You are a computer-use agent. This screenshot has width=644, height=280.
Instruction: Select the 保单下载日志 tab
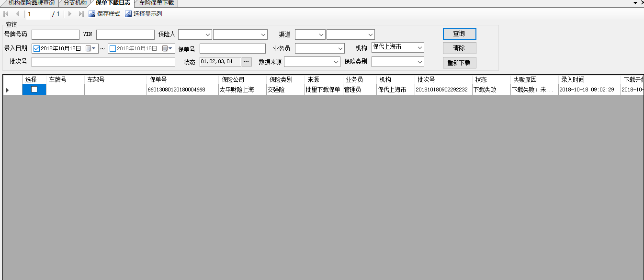tap(113, 3)
